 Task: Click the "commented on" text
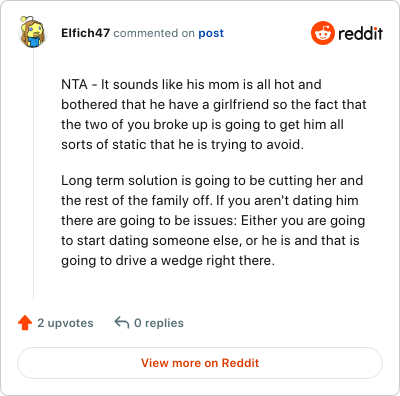pos(154,33)
